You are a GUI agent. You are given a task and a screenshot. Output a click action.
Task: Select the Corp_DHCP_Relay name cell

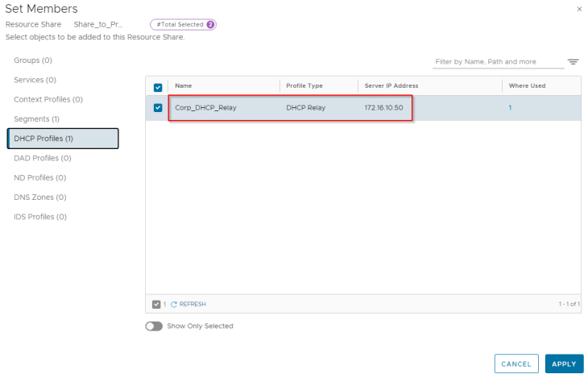(x=205, y=108)
